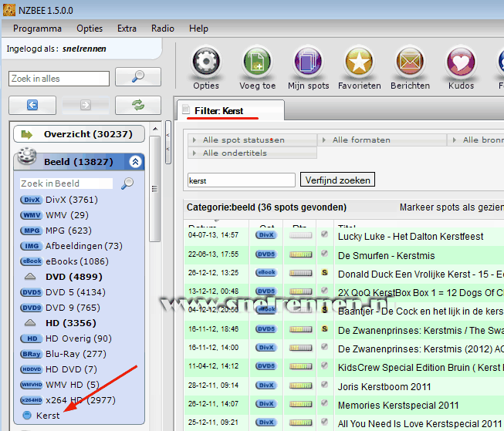The width and height of the screenshot is (504, 431).
Task: Click the Zoek in Beeld search field
Action: (x=66, y=184)
